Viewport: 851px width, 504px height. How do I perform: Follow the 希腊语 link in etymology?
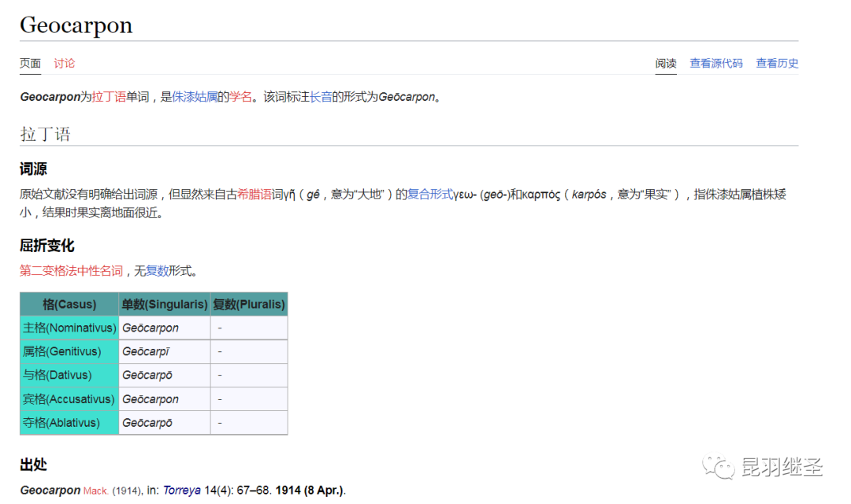(x=255, y=195)
